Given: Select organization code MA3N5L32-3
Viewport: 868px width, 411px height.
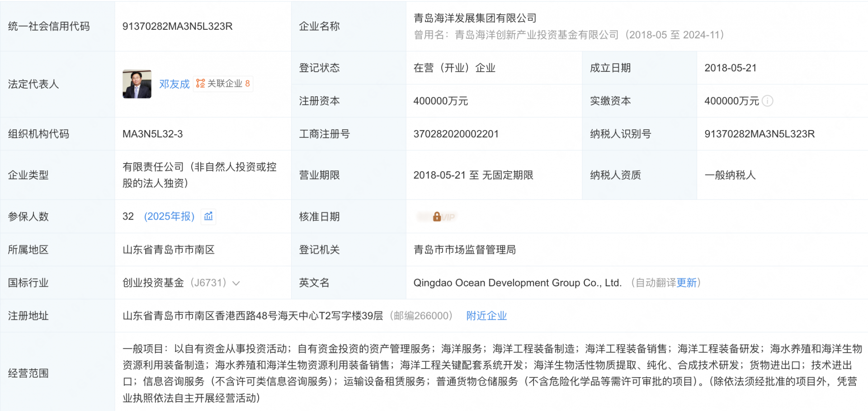Looking at the screenshot, I should coord(152,134).
